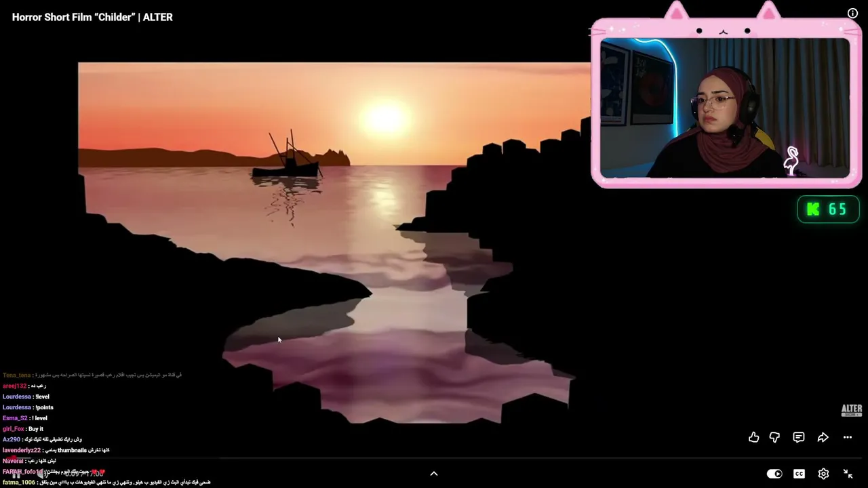Exit full screen mode
868x488 pixels.
click(848, 474)
